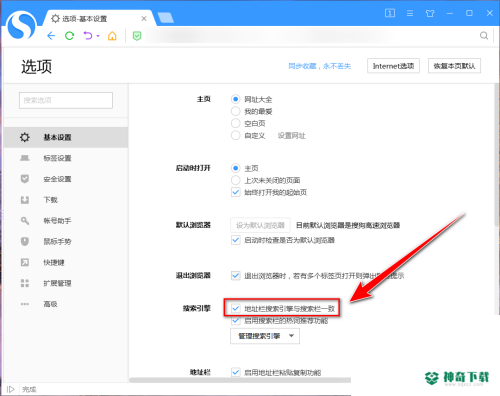Expand the 管理搜索引擎 dropdown
This screenshot has height=396, width=500.
[x=265, y=336]
